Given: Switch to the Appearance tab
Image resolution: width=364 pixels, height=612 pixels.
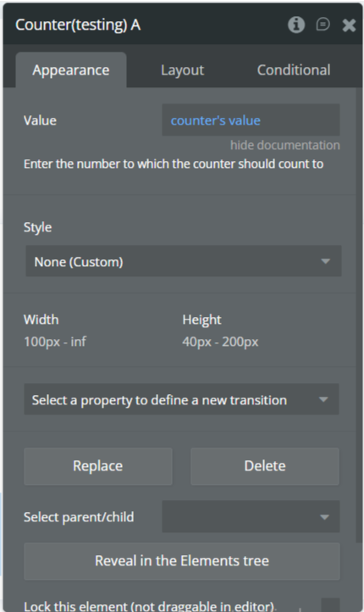Looking at the screenshot, I should 71,70.
